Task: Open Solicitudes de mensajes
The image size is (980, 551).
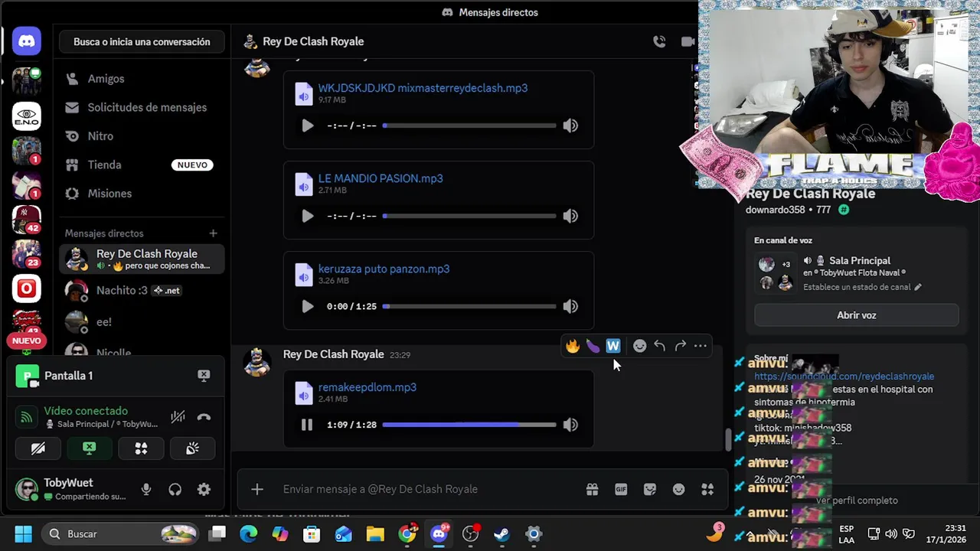Action: pos(142,107)
